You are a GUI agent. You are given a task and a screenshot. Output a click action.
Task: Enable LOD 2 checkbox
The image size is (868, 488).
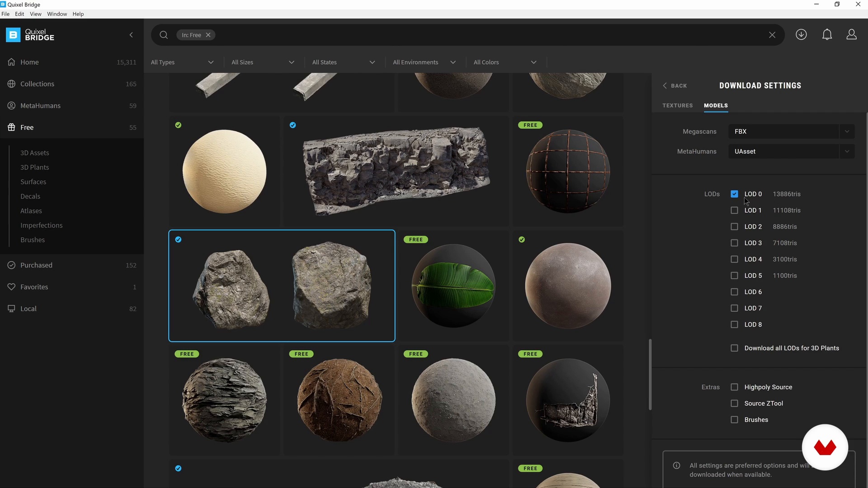tap(734, 226)
